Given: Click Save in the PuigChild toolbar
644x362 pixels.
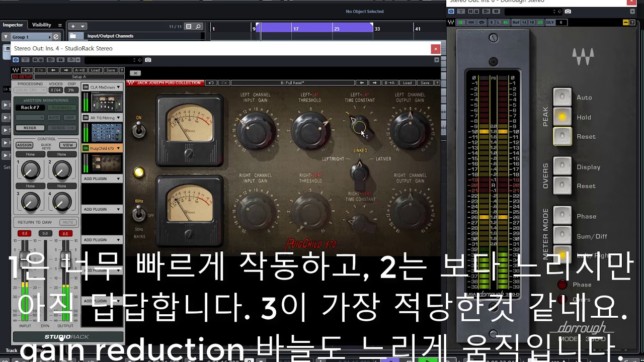Looking at the screenshot, I should pos(425,82).
